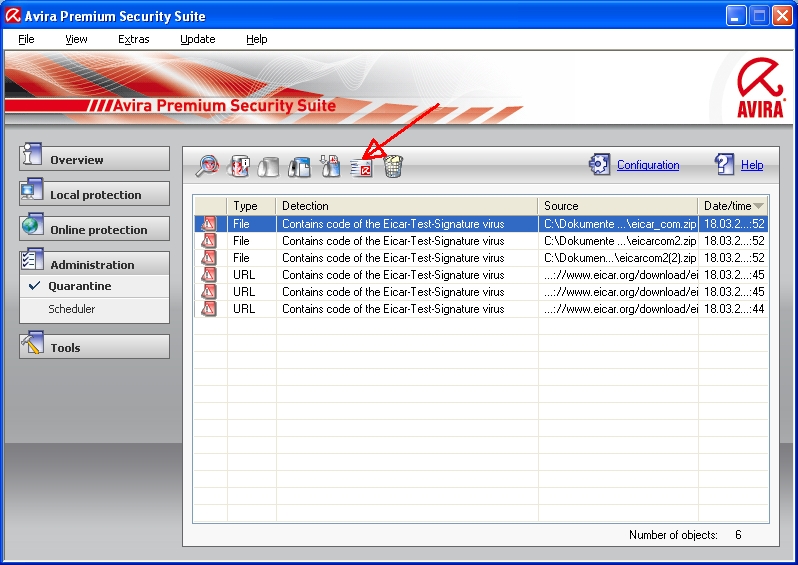Click Detection text in eicar_com.zip row
The image size is (798, 565).
pos(393,224)
